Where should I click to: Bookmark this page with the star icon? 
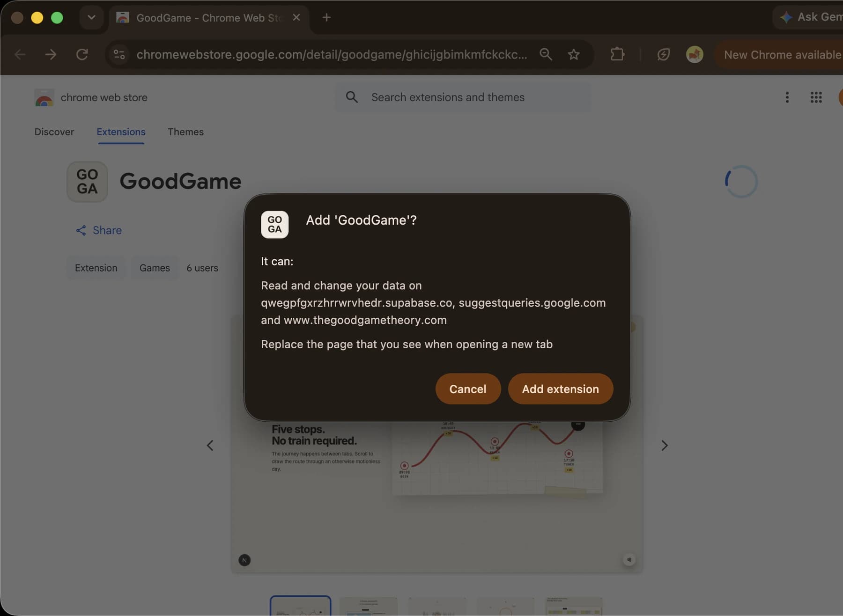[574, 55]
